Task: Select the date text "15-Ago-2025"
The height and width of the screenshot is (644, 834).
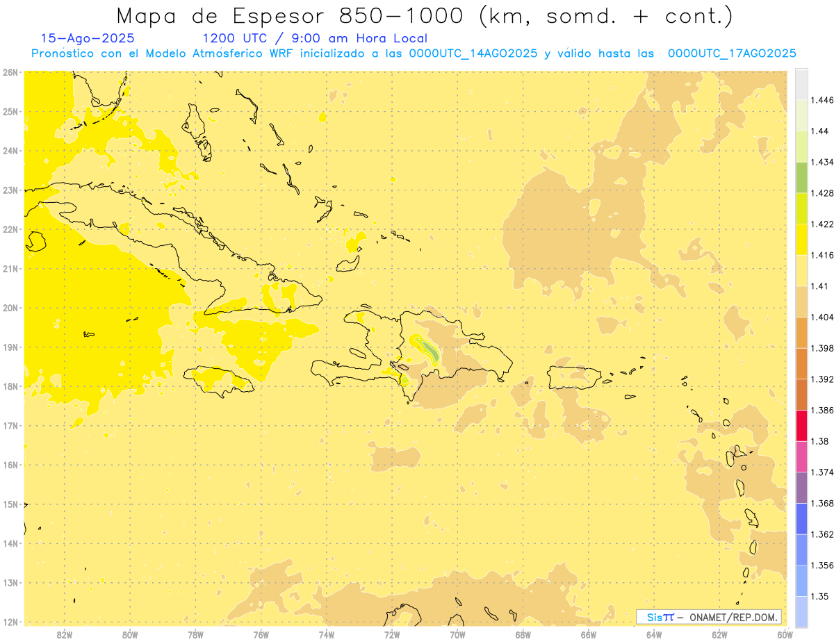Action: click(x=88, y=38)
